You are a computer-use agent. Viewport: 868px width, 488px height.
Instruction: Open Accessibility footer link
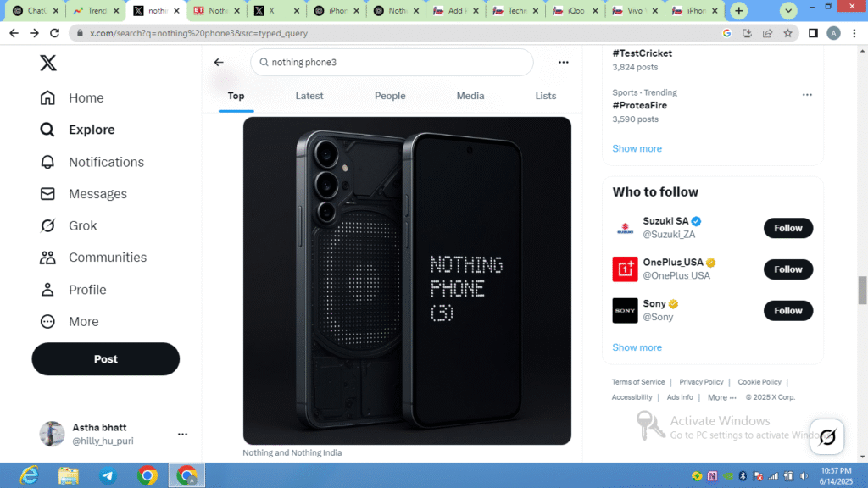[x=632, y=397]
